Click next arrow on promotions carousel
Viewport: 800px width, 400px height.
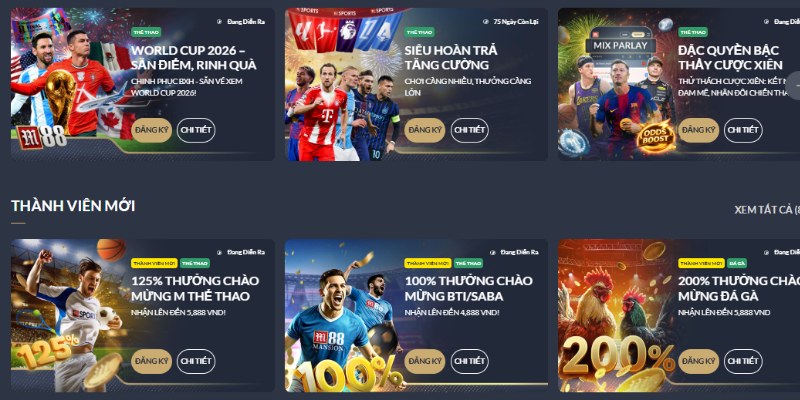coord(793,86)
